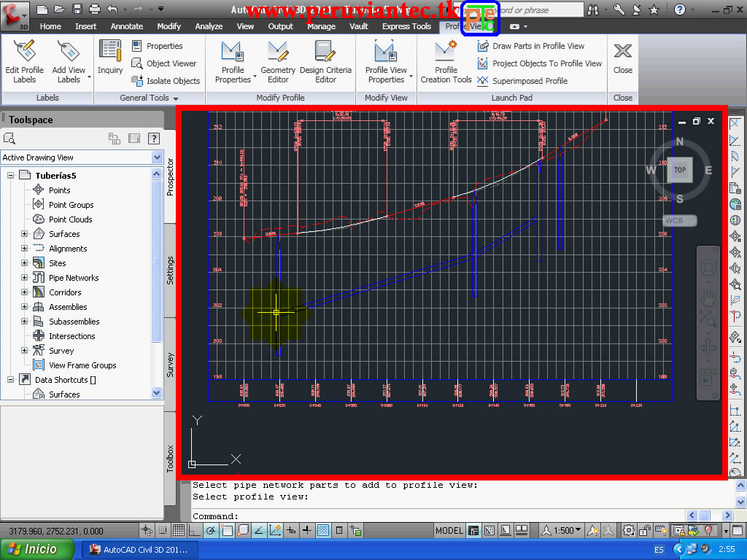This screenshot has height=560, width=747.
Task: Open Active Drawing View combo box
Action: 82,157
